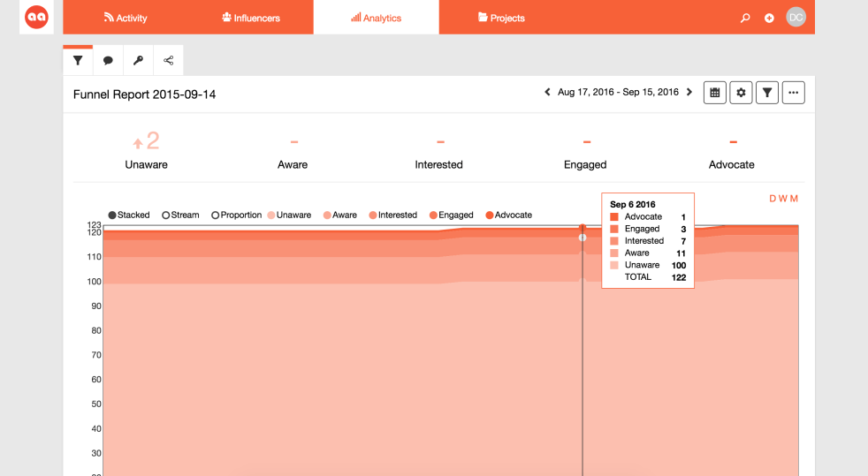868x476 pixels.
Task: Click the red logo in the header
Action: point(36,17)
